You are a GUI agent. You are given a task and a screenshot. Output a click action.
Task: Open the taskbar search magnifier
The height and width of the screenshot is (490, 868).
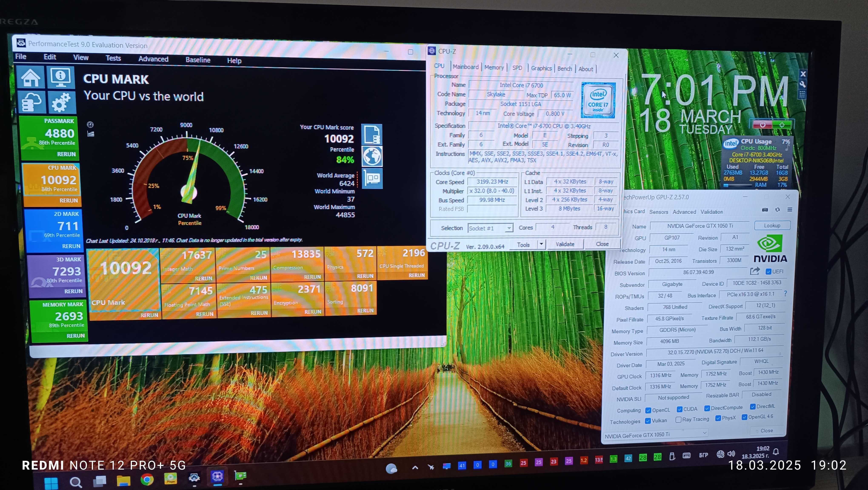76,482
